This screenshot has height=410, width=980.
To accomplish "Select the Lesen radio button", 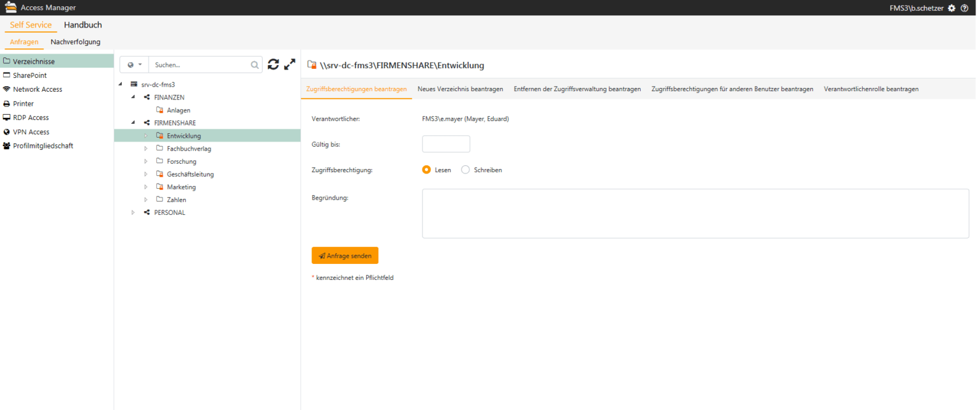I will point(426,170).
